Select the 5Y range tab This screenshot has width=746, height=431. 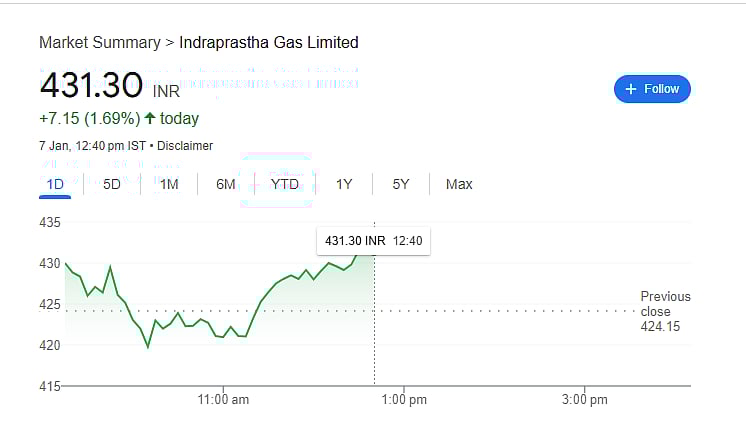coord(401,184)
